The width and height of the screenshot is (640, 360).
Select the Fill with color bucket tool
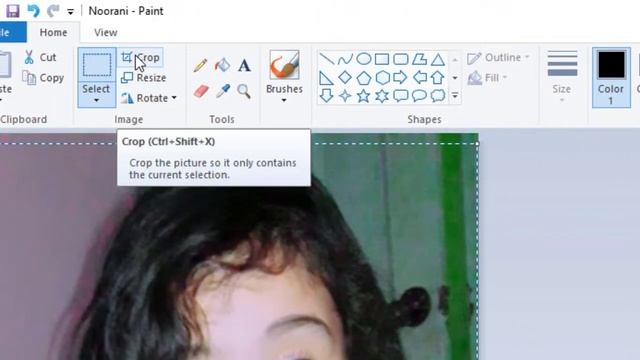coord(222,65)
